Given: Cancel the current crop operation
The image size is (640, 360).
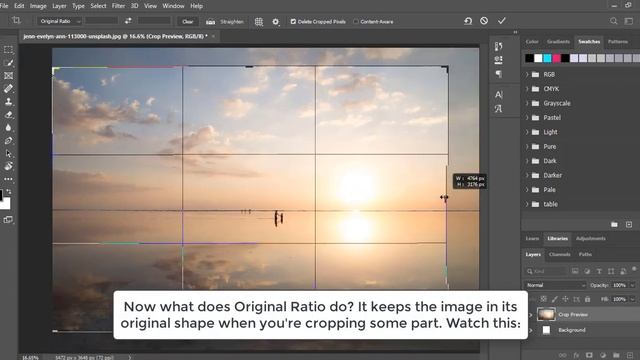Looking at the screenshot, I should pyautogui.click(x=484, y=21).
